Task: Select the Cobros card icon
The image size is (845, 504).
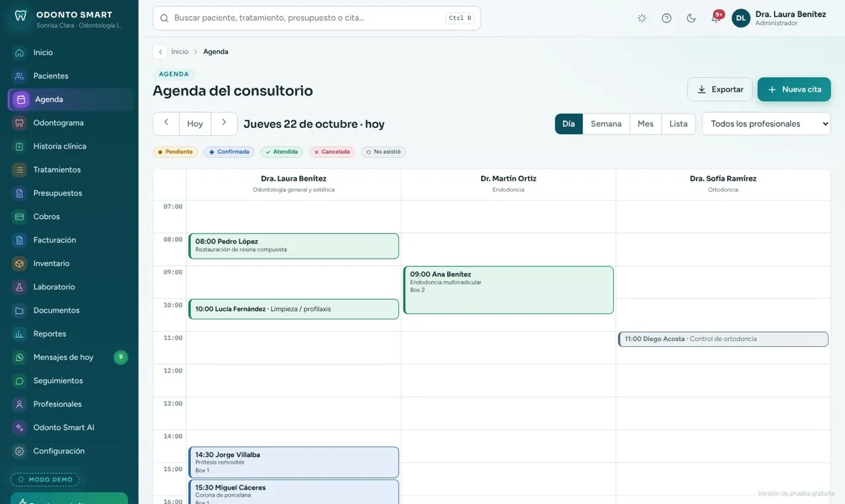Action: 20,216
